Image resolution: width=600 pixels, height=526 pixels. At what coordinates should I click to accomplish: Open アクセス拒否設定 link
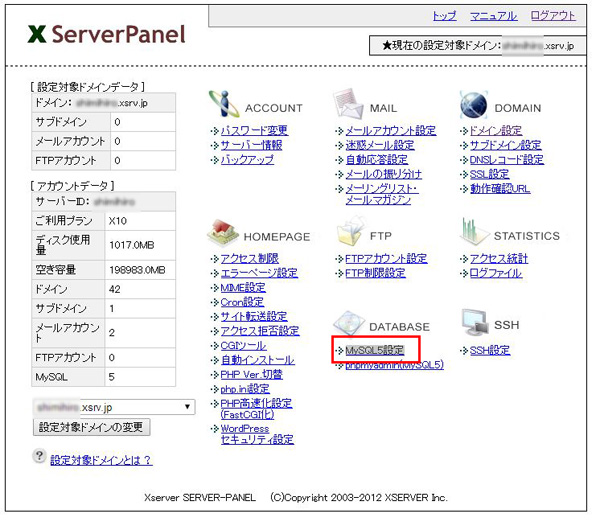click(x=260, y=331)
